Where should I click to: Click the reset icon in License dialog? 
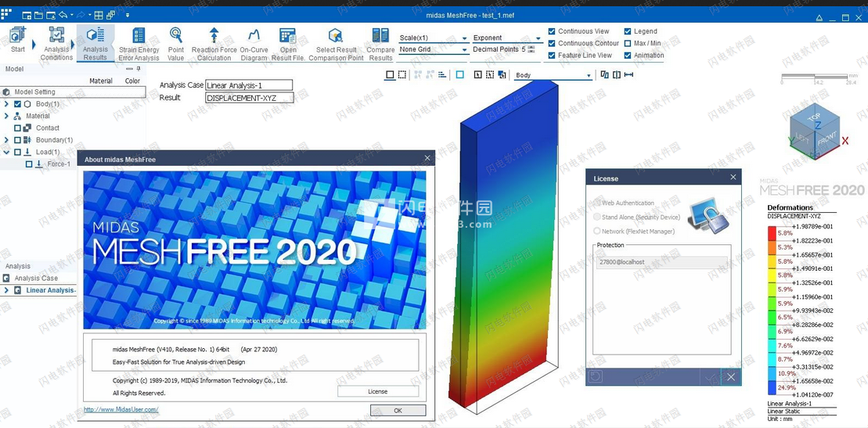click(x=596, y=377)
